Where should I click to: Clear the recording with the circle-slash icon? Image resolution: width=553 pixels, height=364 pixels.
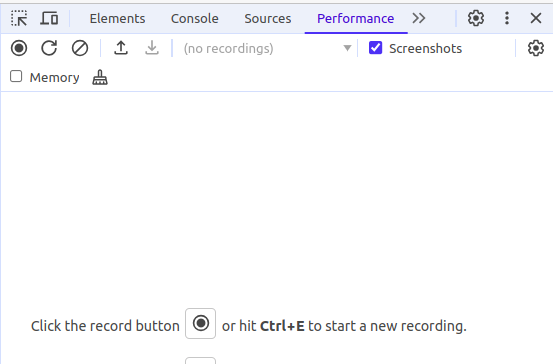click(x=80, y=48)
